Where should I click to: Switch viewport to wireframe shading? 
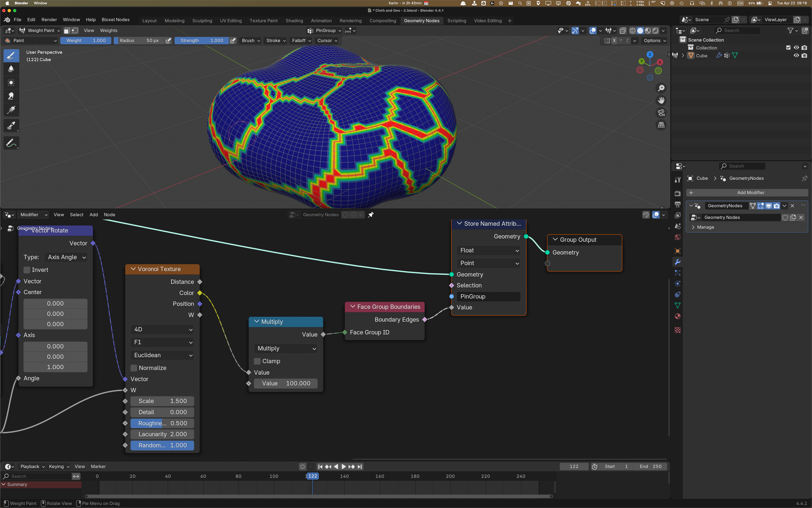633,31
